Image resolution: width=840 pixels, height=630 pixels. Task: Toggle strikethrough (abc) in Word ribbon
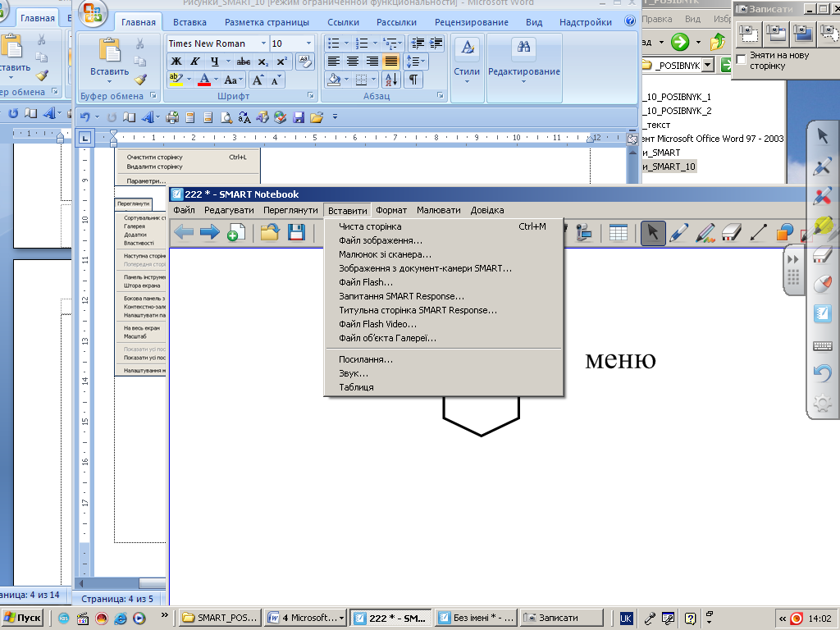243,62
